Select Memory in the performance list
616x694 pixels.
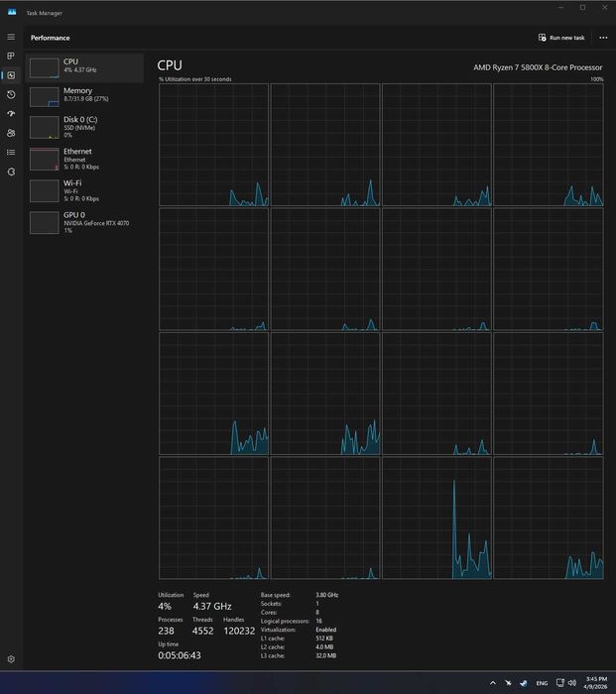pyautogui.click(x=84, y=97)
